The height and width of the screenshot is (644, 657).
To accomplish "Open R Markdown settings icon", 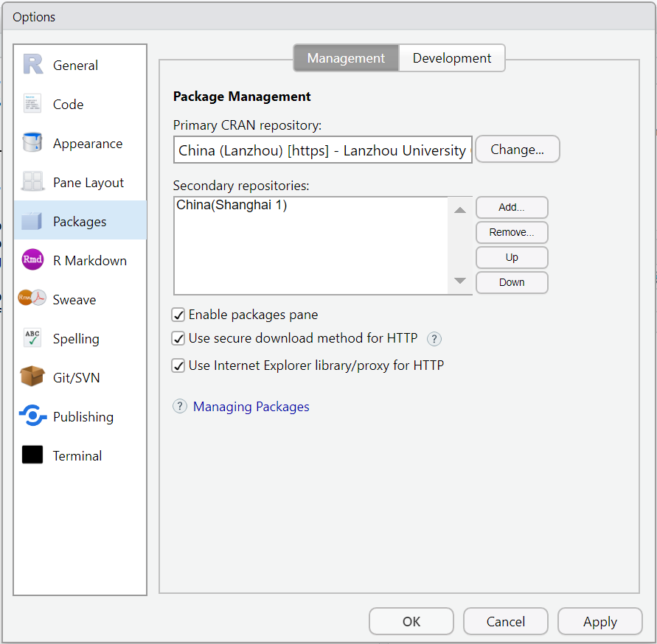I will 32,260.
